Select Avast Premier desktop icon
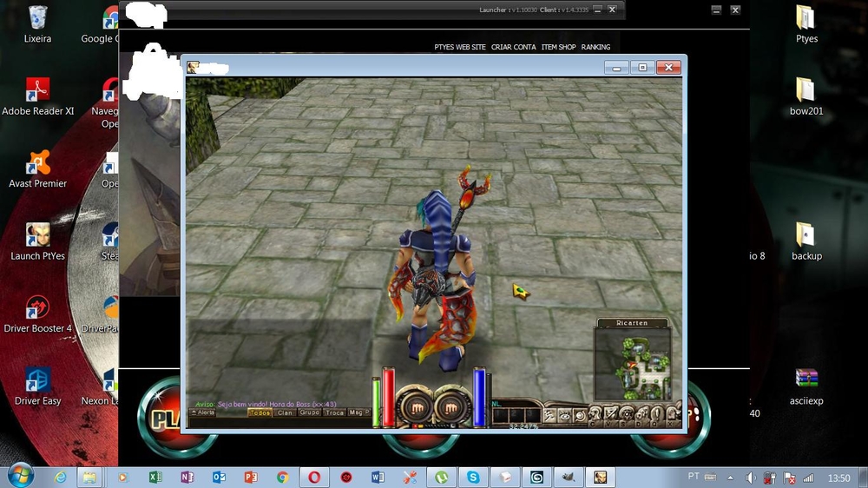The height and width of the screenshot is (488, 868). pyautogui.click(x=37, y=169)
